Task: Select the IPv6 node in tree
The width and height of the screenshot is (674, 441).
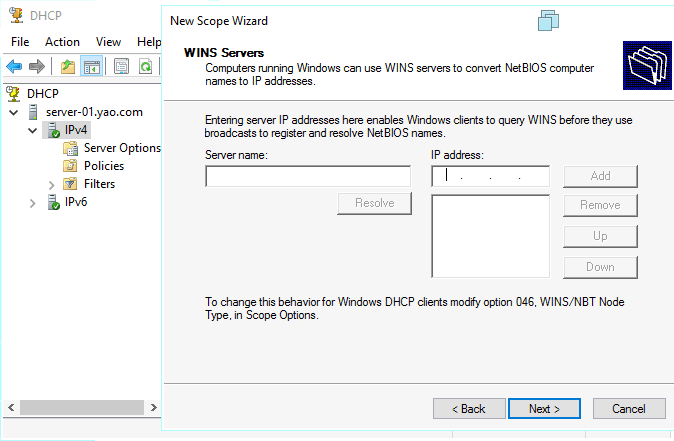Action: [76, 202]
